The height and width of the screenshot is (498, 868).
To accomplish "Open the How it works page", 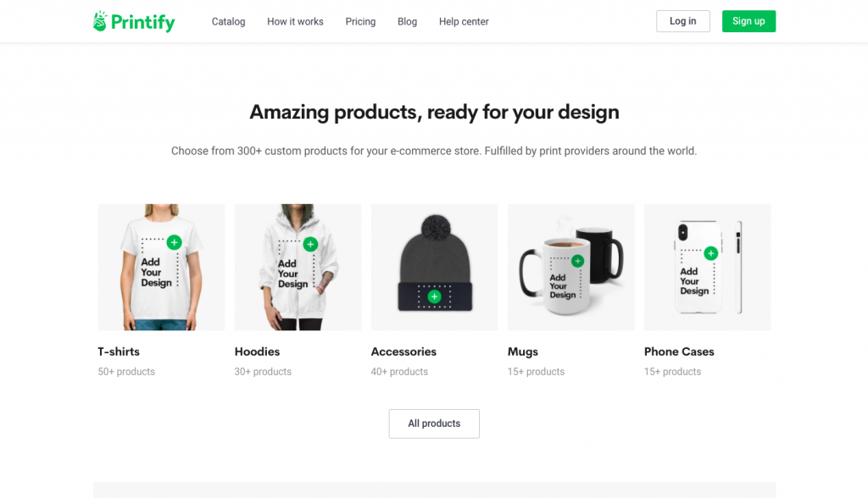I will [x=295, y=21].
